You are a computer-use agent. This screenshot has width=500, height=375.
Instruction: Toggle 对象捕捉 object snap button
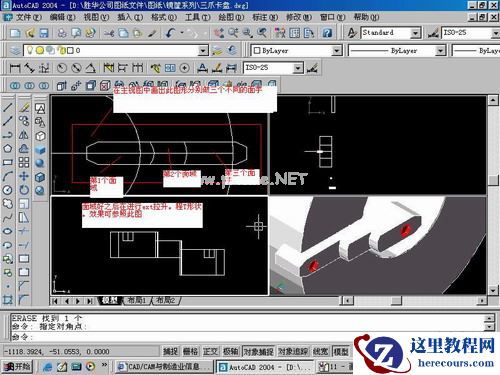(x=259, y=351)
